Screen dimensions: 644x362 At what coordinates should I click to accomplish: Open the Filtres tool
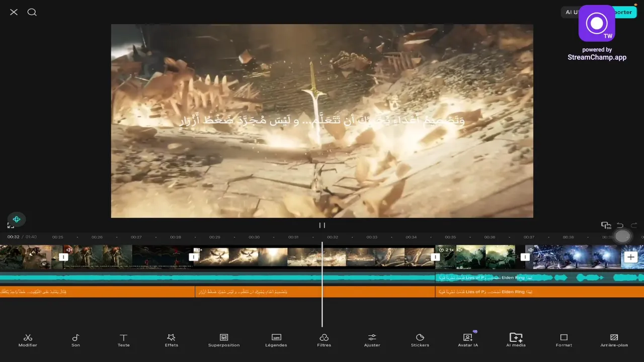click(x=324, y=340)
